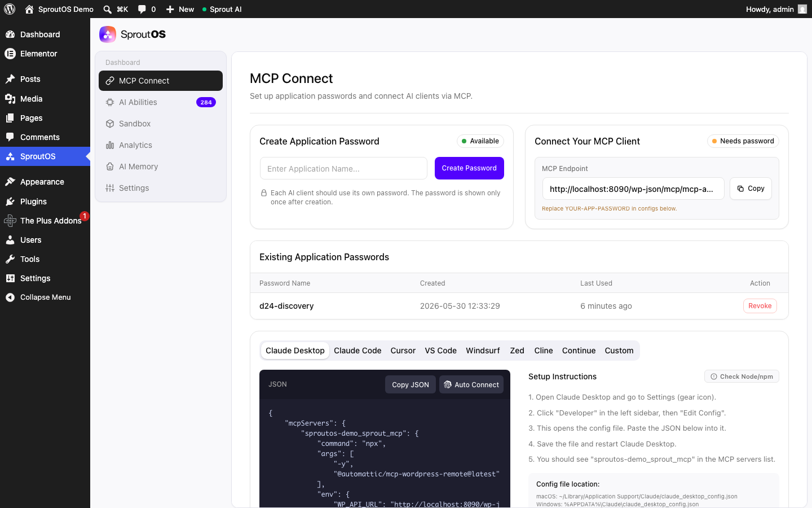Click the Sandbox cube icon
Image resolution: width=812 pixels, height=508 pixels.
tap(110, 124)
